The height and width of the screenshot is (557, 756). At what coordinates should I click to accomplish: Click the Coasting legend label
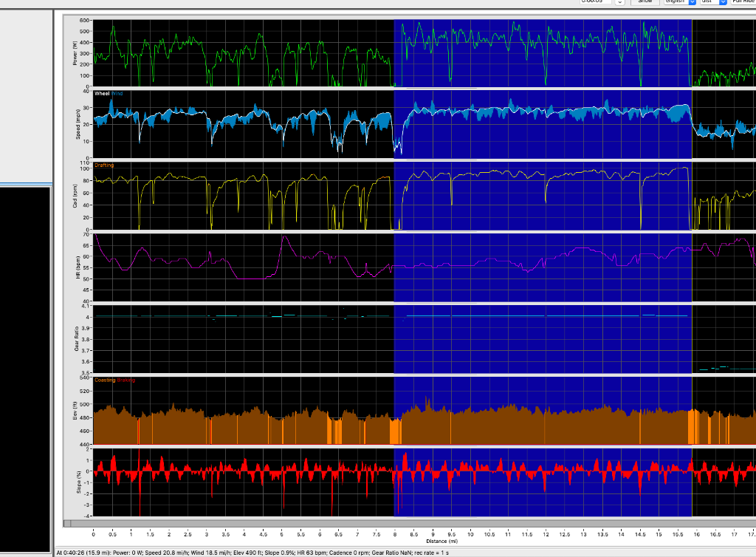point(105,380)
